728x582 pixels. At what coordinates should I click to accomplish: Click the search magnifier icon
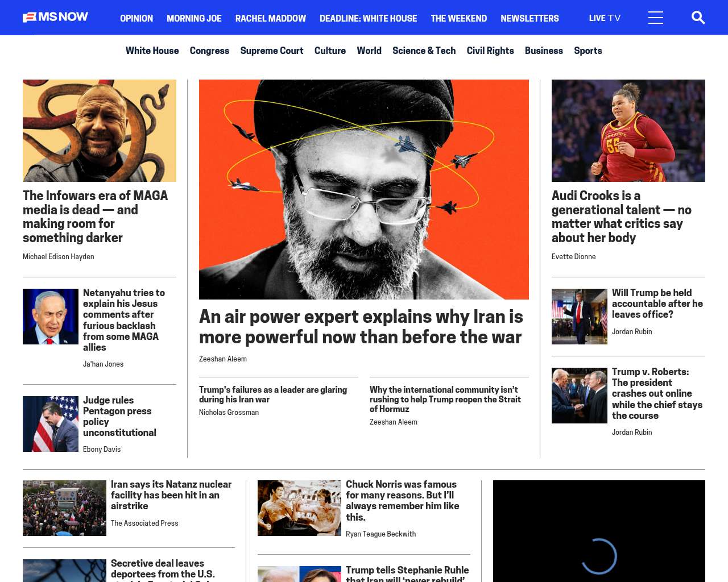coord(698,18)
